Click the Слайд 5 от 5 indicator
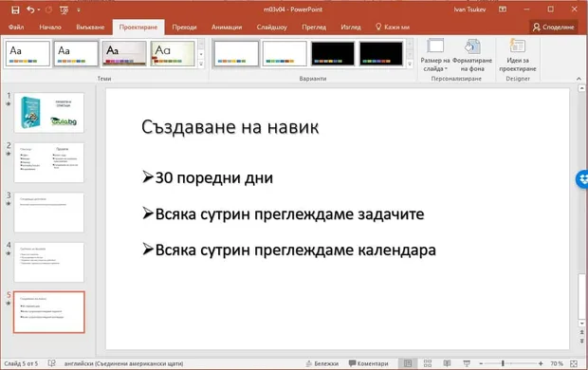Image resolution: width=588 pixels, height=370 pixels. coord(21,363)
